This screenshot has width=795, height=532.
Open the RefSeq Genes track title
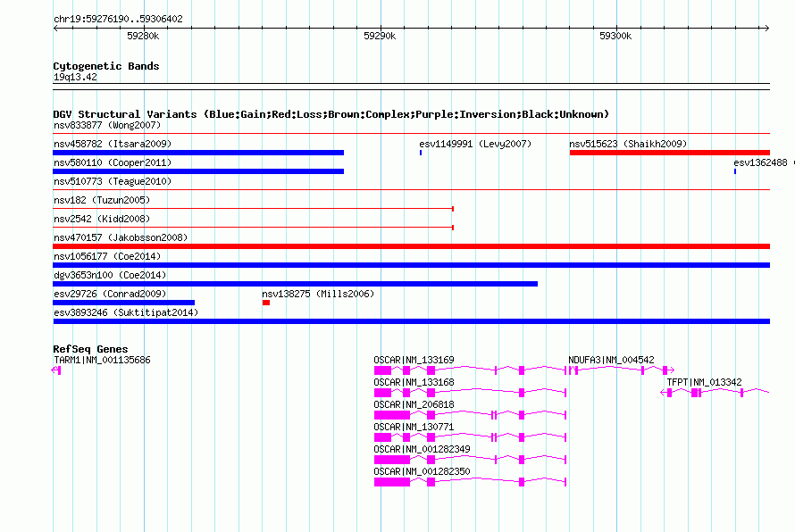tap(90, 349)
